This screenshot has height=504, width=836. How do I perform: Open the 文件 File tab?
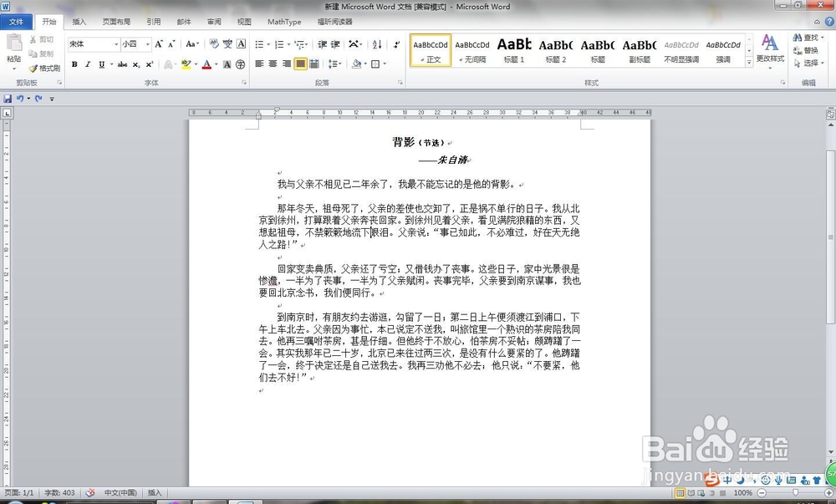point(17,22)
